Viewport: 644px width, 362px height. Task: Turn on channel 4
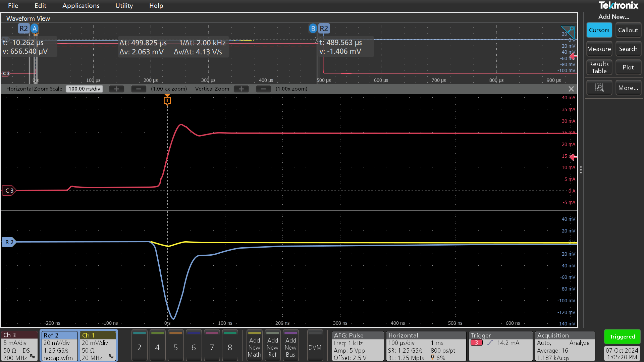click(157, 346)
